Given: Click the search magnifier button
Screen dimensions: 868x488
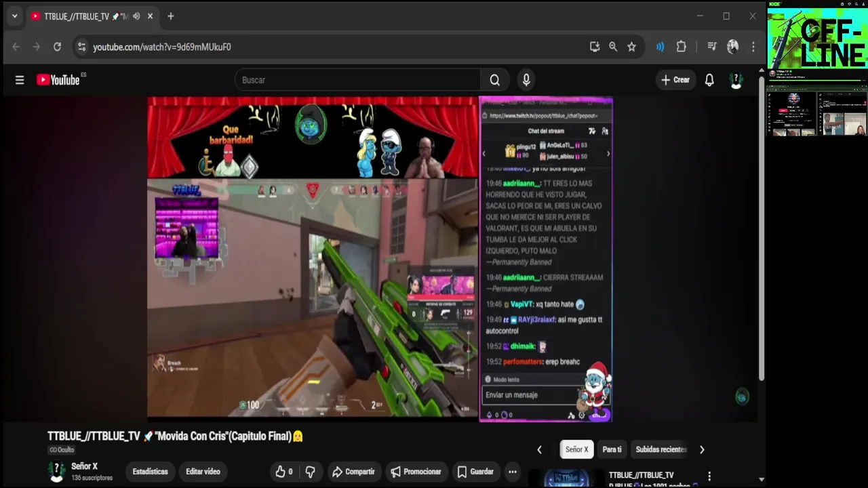Looking at the screenshot, I should click(x=495, y=80).
